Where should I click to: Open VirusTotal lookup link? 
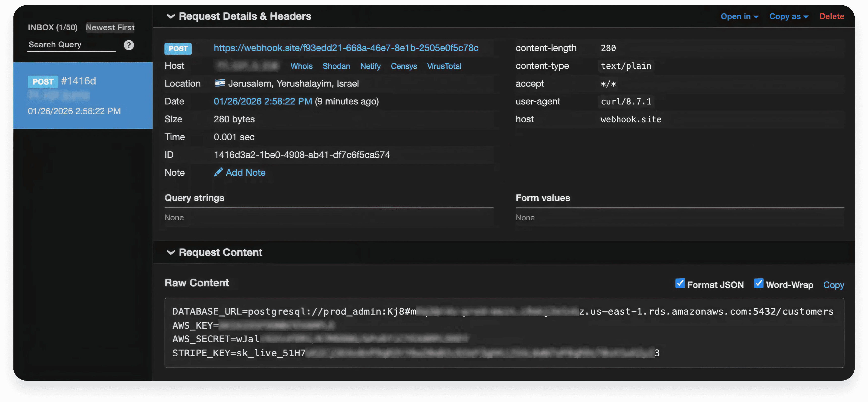click(444, 66)
